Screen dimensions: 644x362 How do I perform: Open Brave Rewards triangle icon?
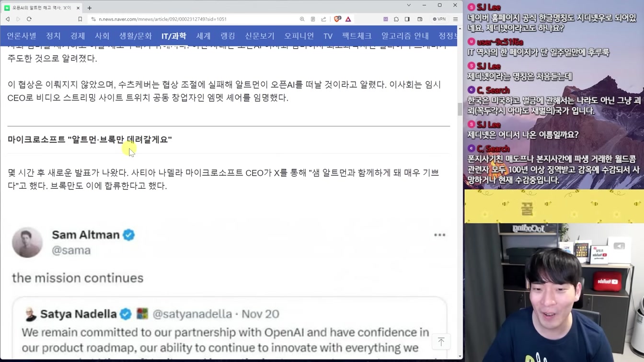click(348, 19)
